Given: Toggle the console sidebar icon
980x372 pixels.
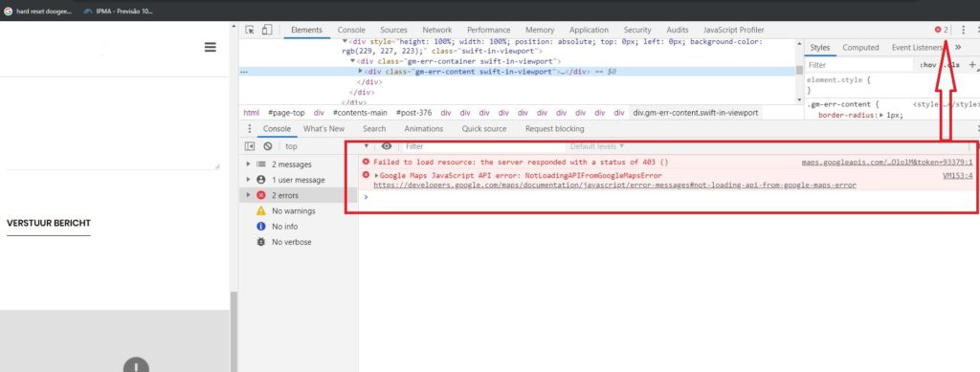Looking at the screenshot, I should (250, 146).
